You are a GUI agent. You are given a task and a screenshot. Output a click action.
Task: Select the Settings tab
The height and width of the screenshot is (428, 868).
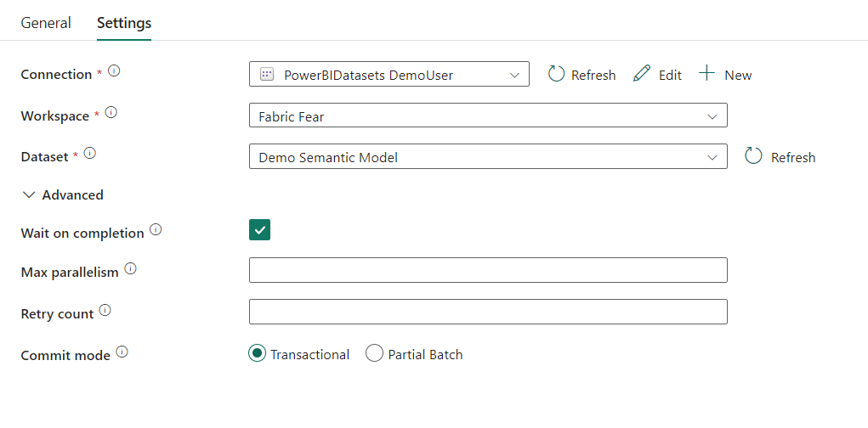coord(124,23)
